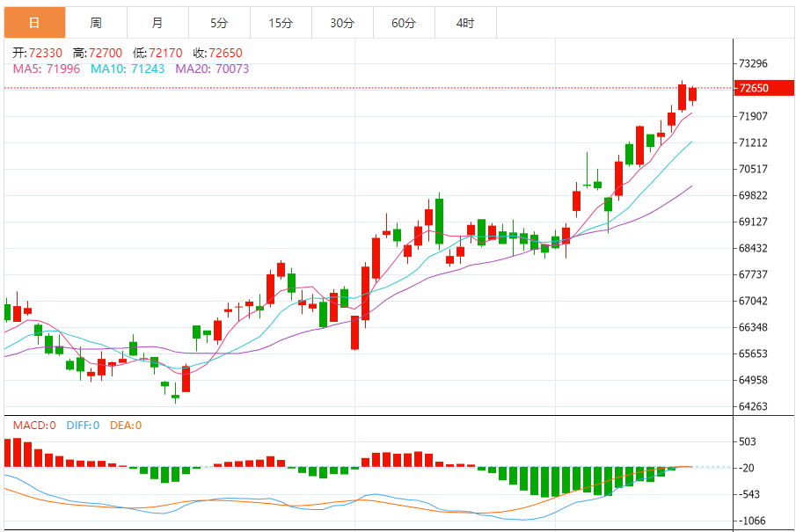Select the 日 daily chart tab
The width and height of the screenshot is (796, 532).
[34, 23]
